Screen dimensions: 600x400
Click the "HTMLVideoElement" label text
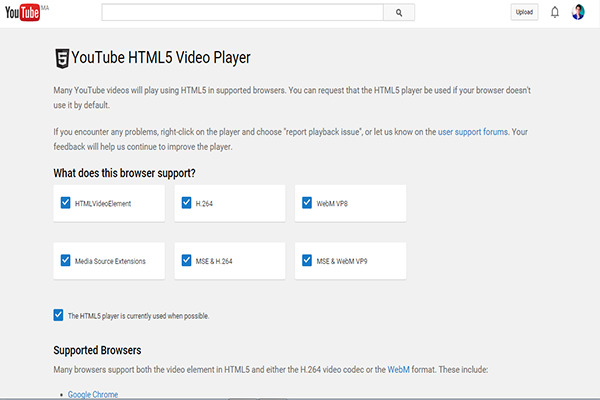coord(103,204)
